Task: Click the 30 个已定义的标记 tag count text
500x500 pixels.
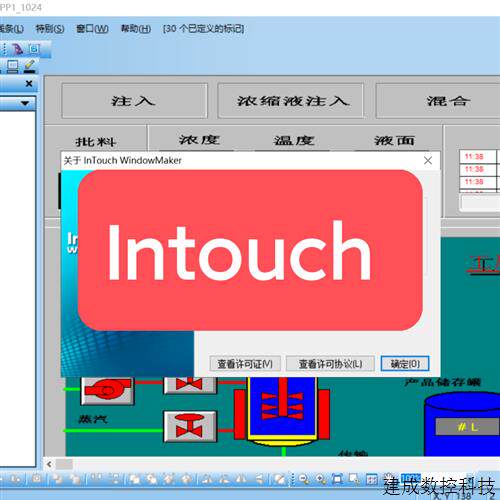Action: 204,29
